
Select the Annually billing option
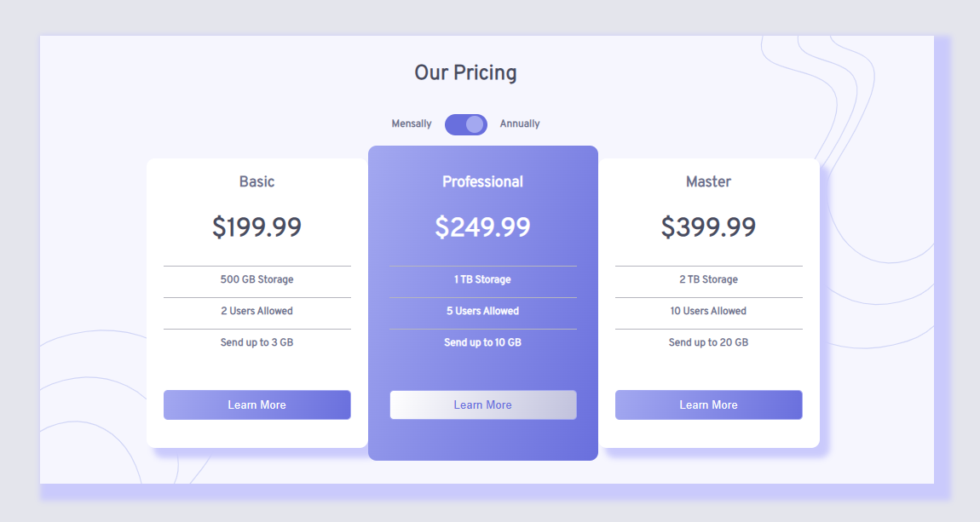click(x=520, y=123)
